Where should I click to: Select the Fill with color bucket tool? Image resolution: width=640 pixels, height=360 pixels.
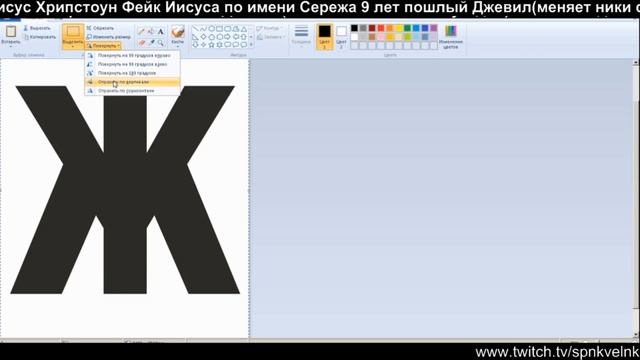click(150, 31)
